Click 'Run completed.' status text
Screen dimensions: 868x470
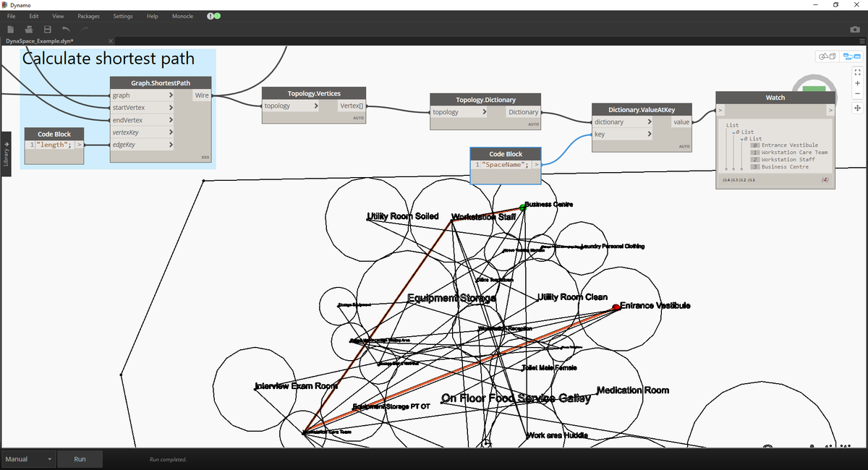tap(168, 459)
